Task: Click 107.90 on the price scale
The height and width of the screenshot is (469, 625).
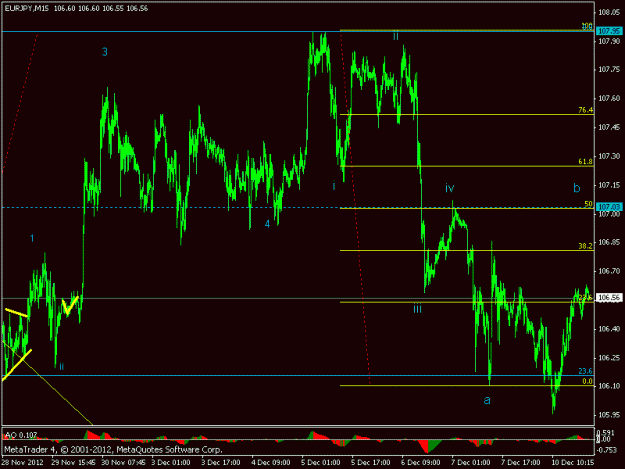Action: coord(609,41)
